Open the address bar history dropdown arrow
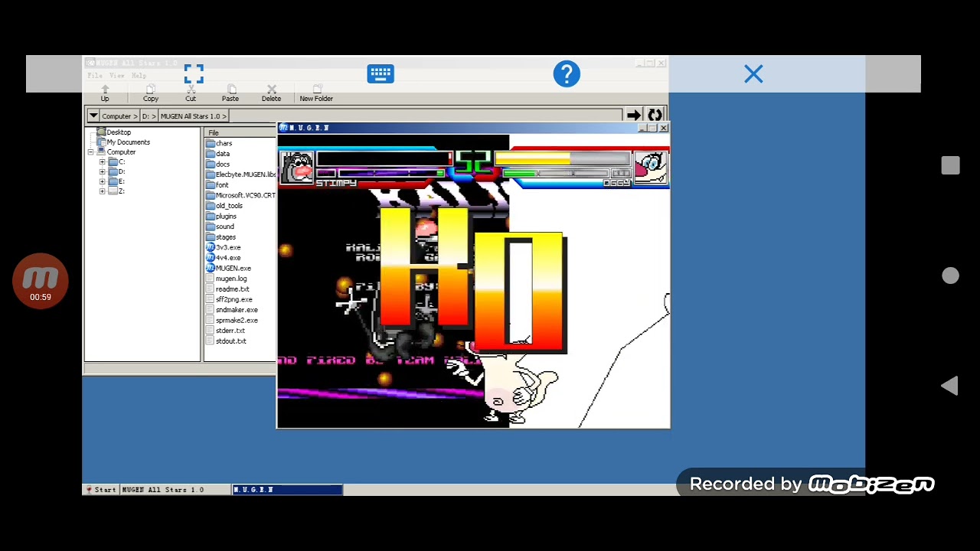The width and height of the screenshot is (980, 551). tap(93, 116)
